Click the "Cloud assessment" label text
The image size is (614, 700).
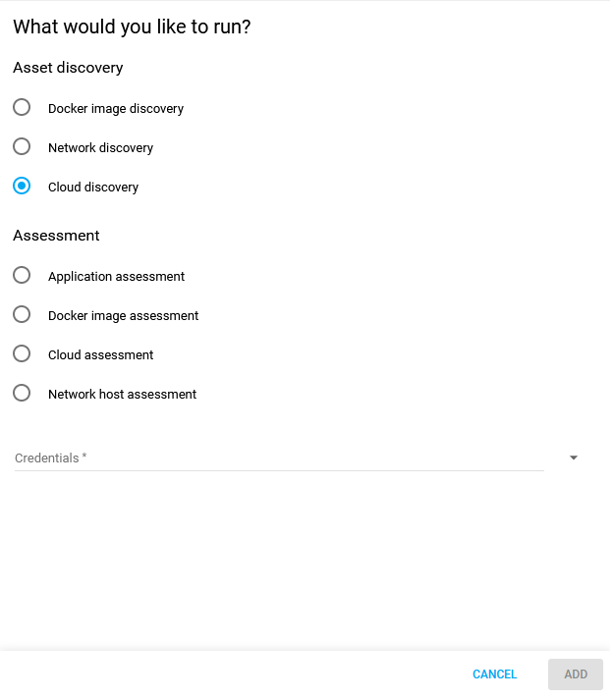[x=100, y=355]
